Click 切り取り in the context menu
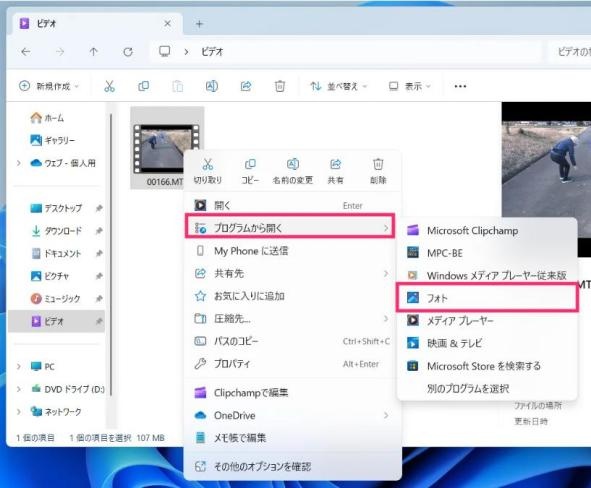The image size is (591, 488). [208, 171]
